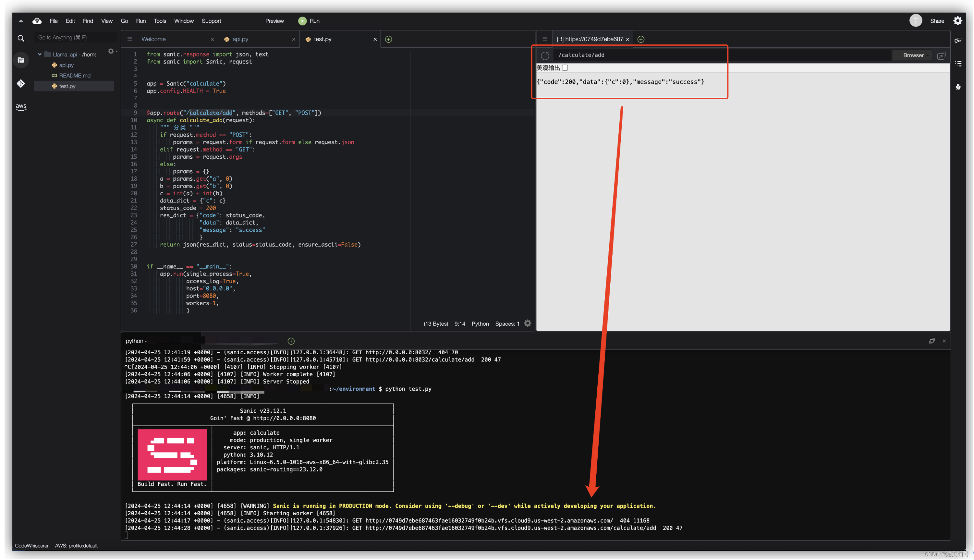
Task: Open the File menu
Action: coord(54,21)
